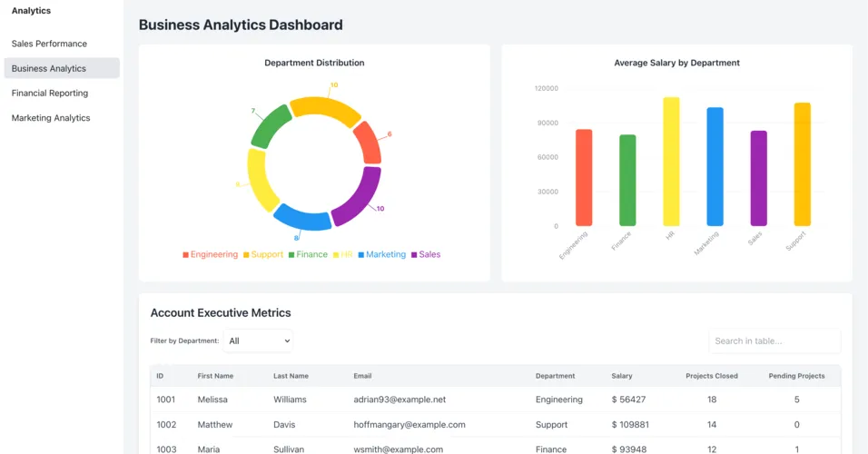
Task: Click first name Melissa
Action: click(x=212, y=400)
